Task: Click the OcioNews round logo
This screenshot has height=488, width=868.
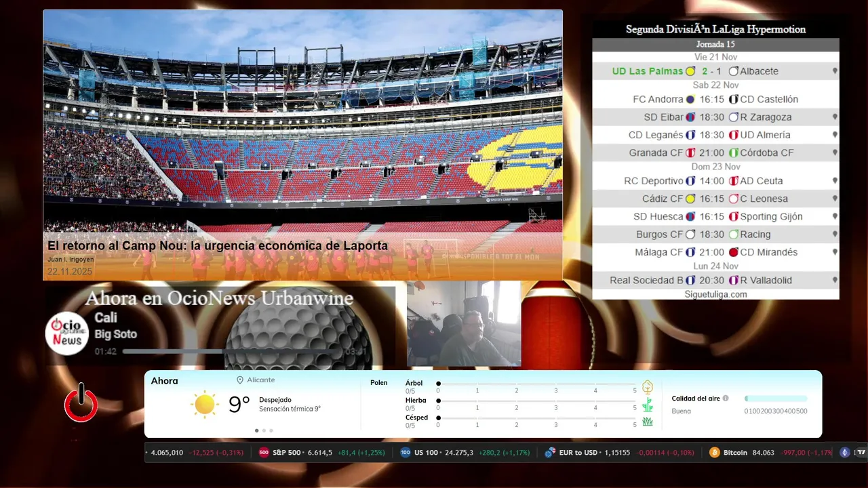Action: (67, 333)
